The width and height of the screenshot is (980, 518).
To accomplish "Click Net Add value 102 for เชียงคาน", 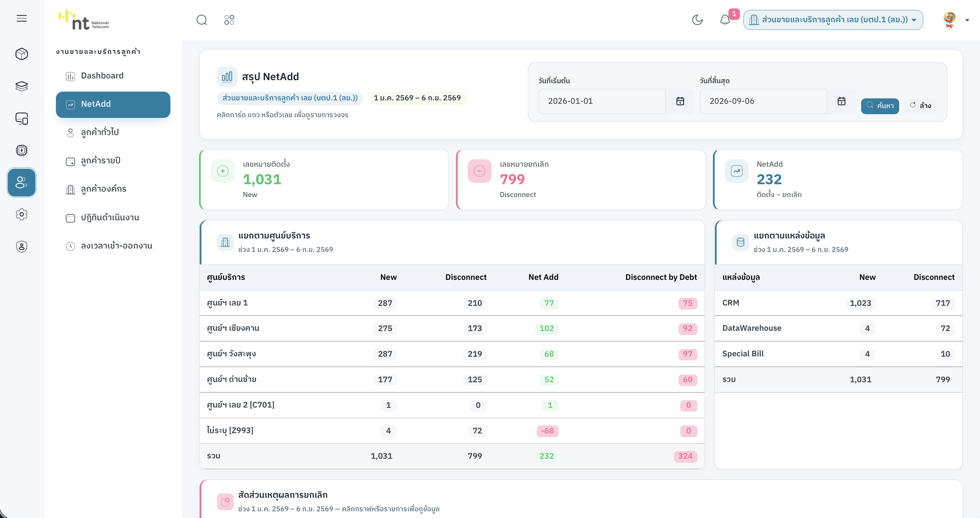I will pyautogui.click(x=547, y=328).
